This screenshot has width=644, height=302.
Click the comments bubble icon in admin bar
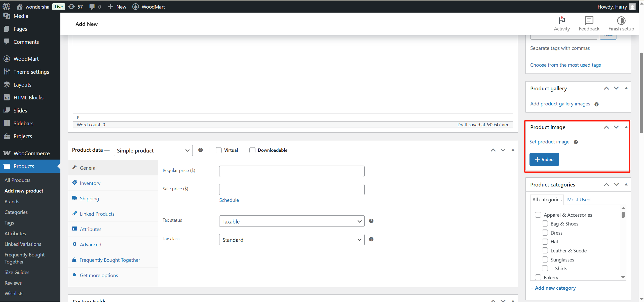[92, 7]
